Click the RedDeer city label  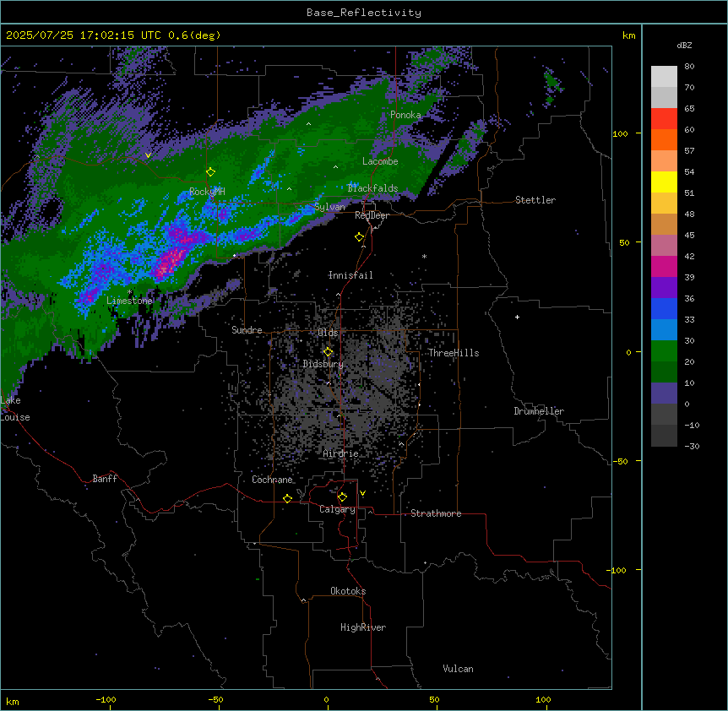point(372,215)
